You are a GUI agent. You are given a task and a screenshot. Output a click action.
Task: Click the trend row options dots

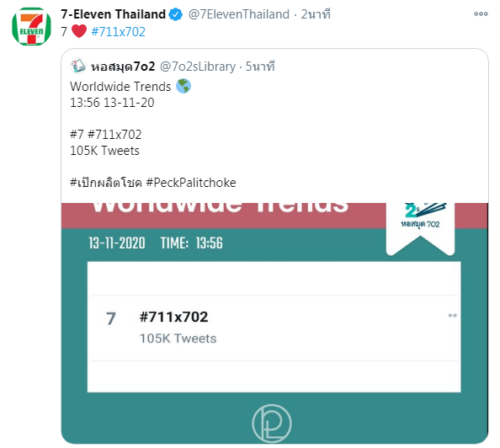point(452,316)
